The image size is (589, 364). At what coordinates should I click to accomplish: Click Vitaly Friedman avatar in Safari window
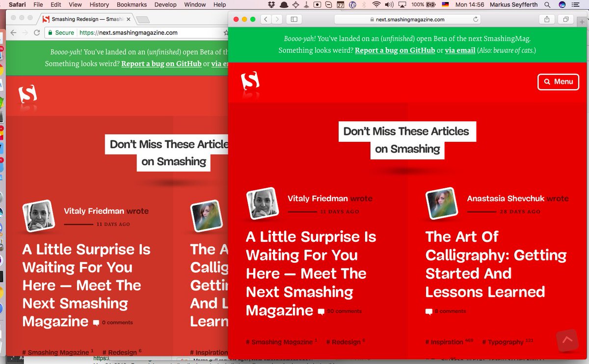pyautogui.click(x=262, y=204)
